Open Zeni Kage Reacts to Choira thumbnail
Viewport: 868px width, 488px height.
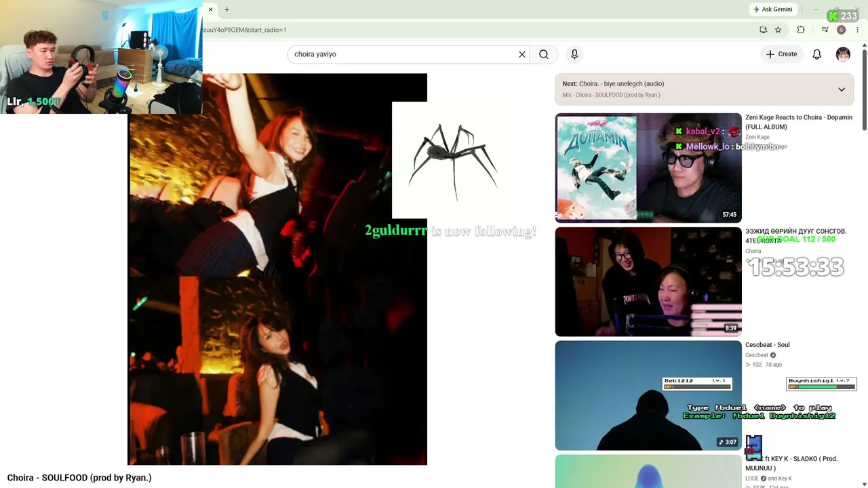tap(648, 168)
